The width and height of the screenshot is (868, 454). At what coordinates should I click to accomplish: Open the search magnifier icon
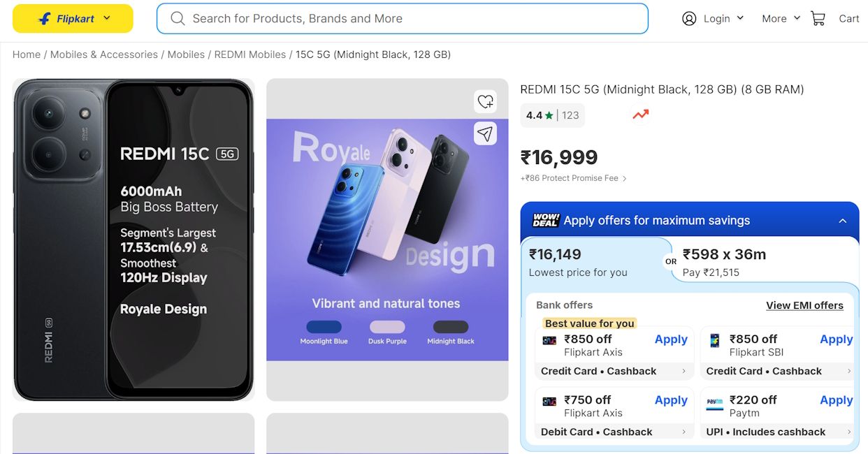click(x=178, y=19)
